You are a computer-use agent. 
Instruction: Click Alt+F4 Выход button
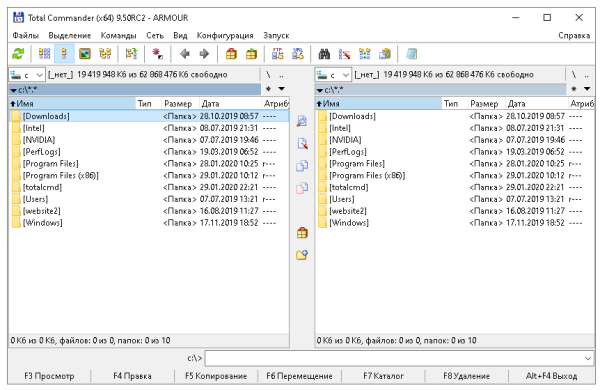(x=551, y=376)
